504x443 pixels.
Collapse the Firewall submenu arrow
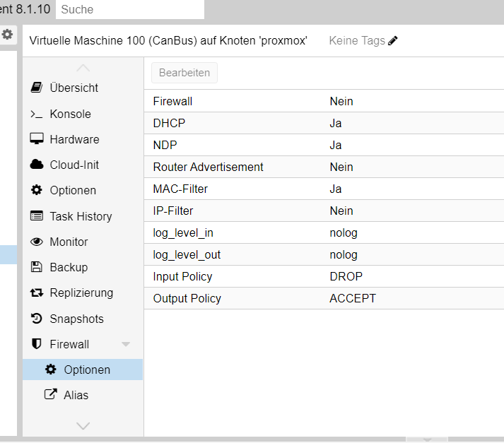click(126, 344)
